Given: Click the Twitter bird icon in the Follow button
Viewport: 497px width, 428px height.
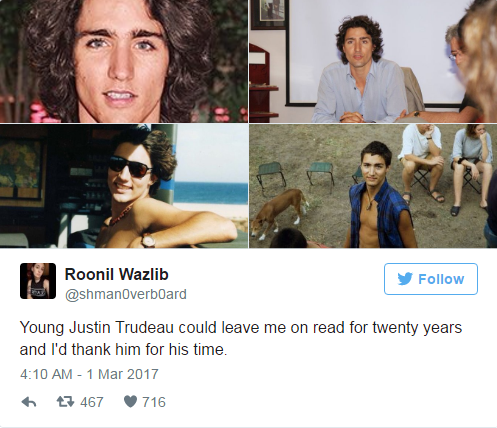Looking at the screenshot, I should (405, 279).
